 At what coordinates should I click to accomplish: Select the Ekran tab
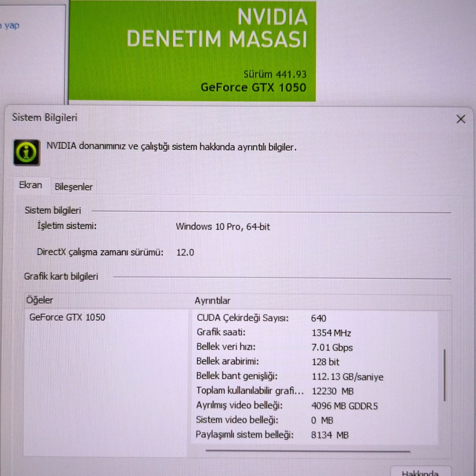click(x=31, y=185)
